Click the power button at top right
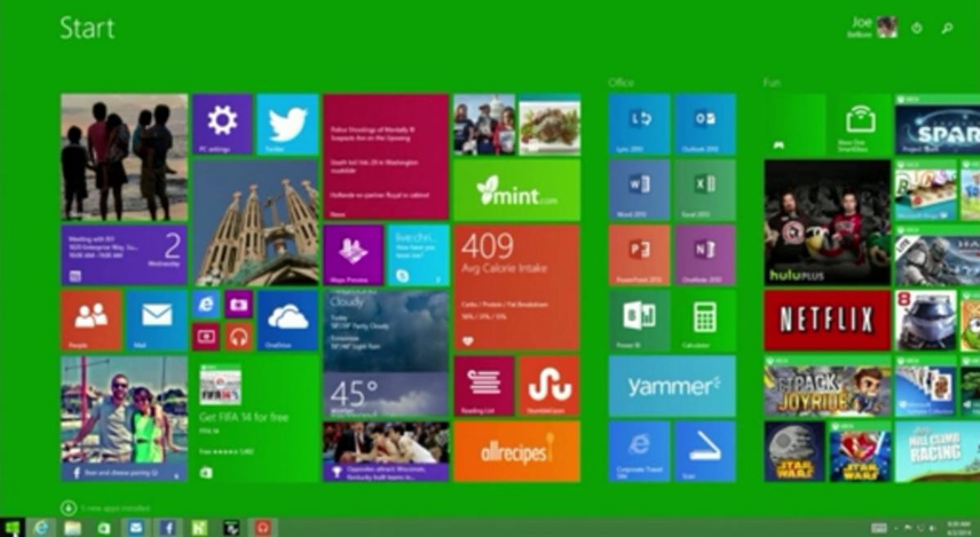The height and width of the screenshot is (537, 980). (917, 28)
